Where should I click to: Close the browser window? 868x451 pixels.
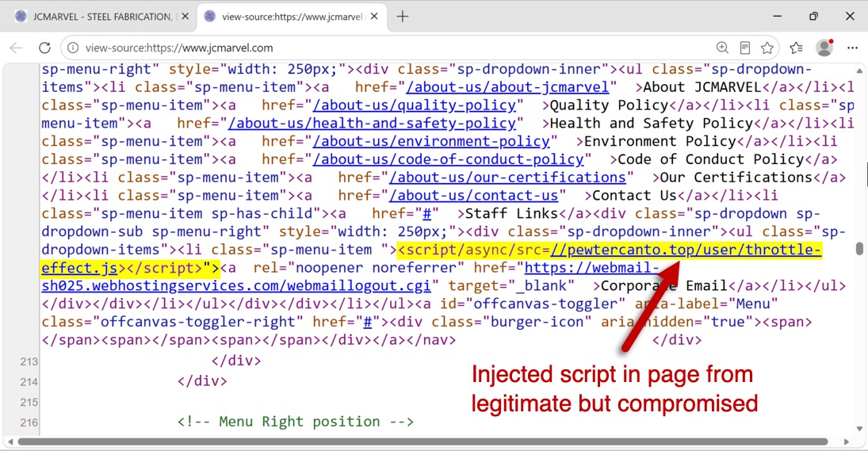[x=850, y=16]
